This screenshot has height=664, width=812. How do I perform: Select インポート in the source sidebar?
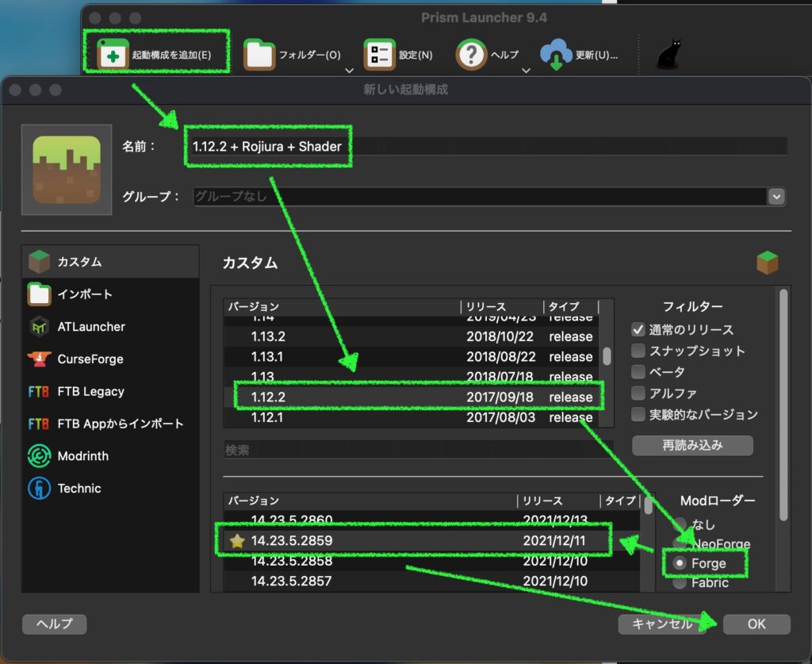(110, 294)
